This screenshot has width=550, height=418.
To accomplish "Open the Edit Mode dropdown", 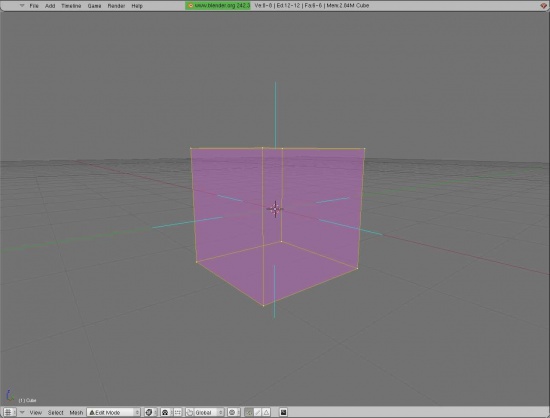I will click(114, 412).
